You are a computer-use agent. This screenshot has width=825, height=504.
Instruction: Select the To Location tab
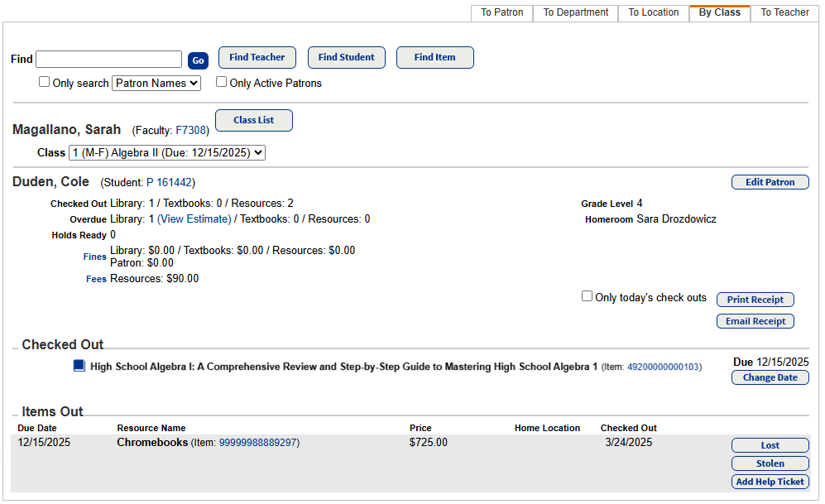tap(653, 12)
